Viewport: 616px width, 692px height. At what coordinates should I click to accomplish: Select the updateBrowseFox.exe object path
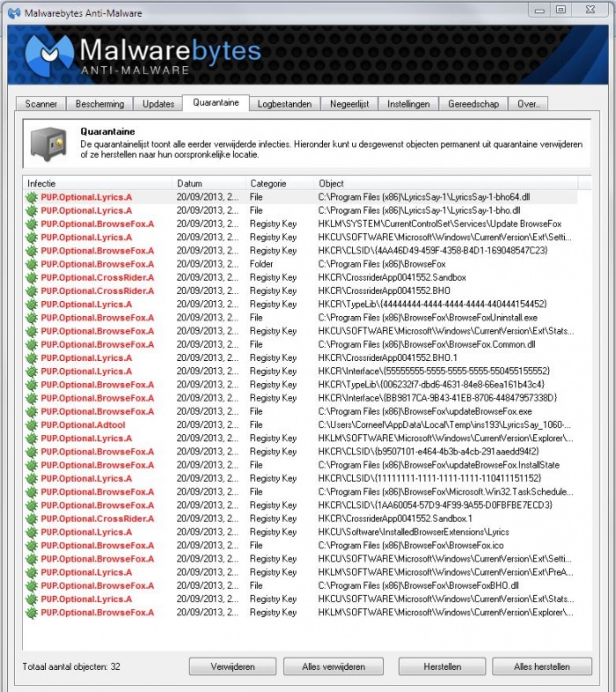click(425, 411)
